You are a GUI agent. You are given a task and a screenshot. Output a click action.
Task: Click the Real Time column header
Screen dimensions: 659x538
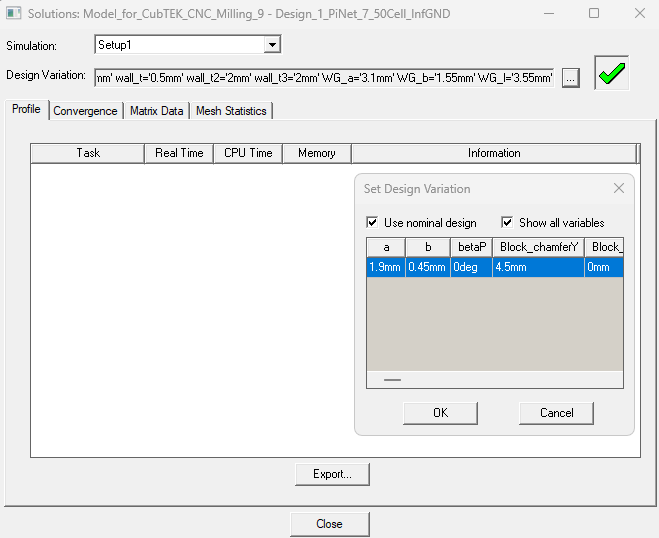179,153
